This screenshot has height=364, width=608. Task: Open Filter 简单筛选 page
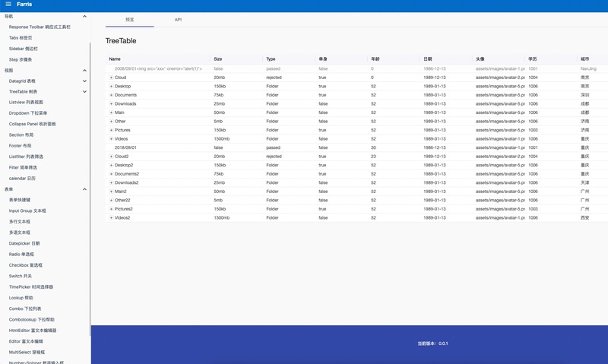click(23, 167)
